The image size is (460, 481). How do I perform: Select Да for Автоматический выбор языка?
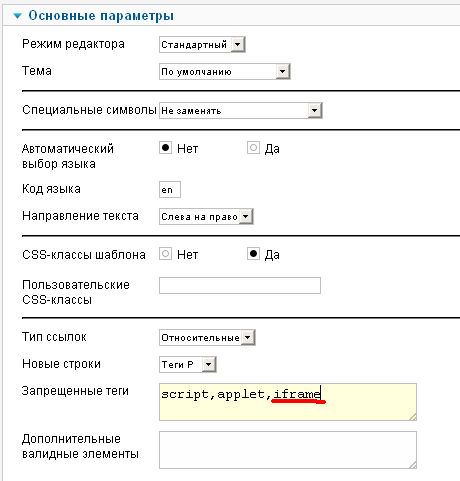[253, 148]
